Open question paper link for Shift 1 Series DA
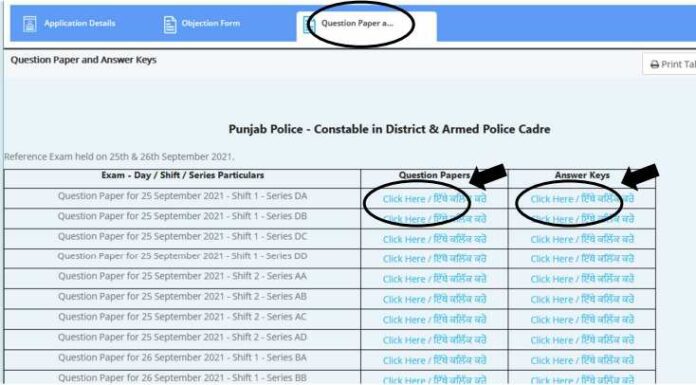The image size is (696, 385). click(x=434, y=199)
